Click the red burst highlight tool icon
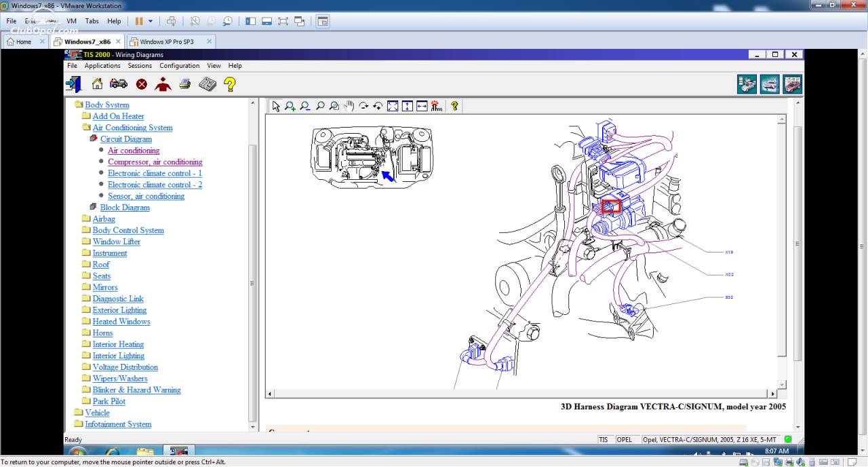Viewport: 868px width, 467px height. click(x=437, y=106)
